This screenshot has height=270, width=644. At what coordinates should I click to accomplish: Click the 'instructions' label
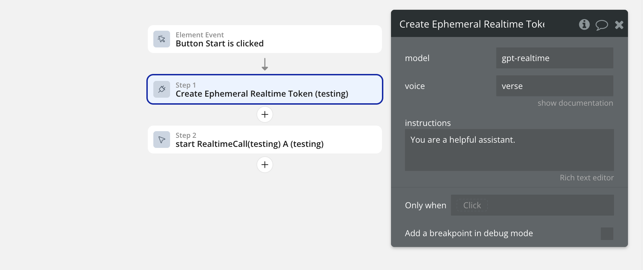428,123
